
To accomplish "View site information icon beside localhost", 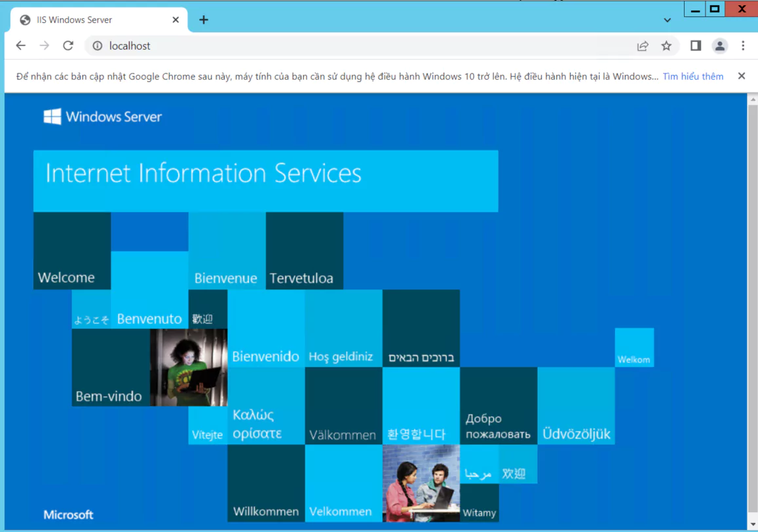I will coord(98,45).
